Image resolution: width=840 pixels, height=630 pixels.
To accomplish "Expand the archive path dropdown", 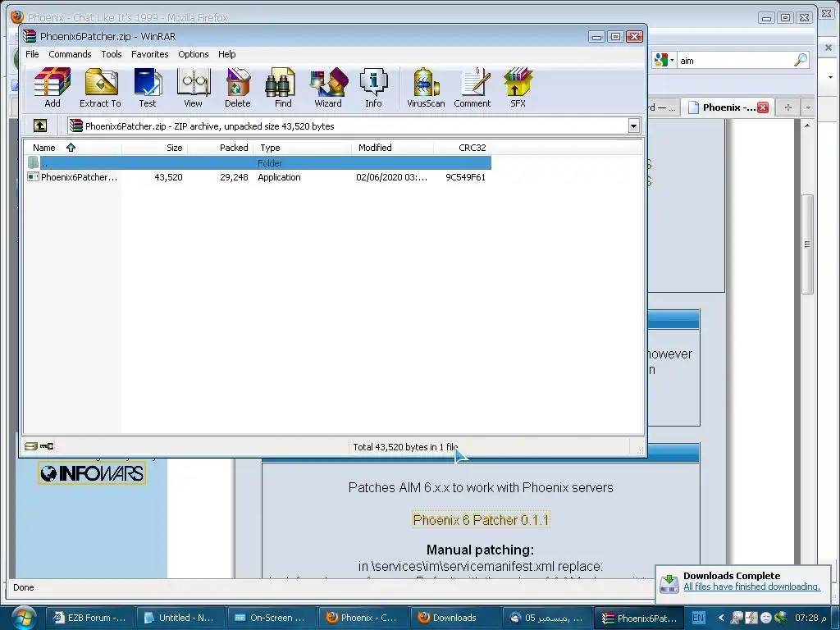I will [634, 126].
